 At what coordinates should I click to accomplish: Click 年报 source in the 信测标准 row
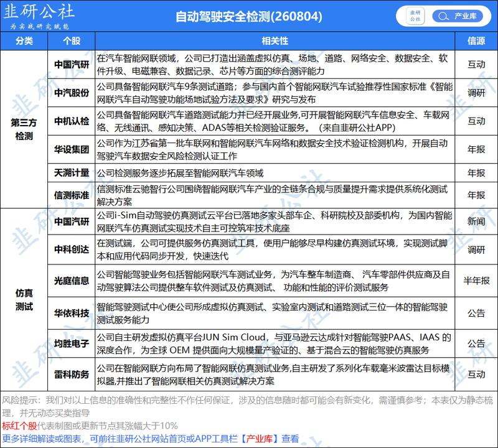point(476,195)
